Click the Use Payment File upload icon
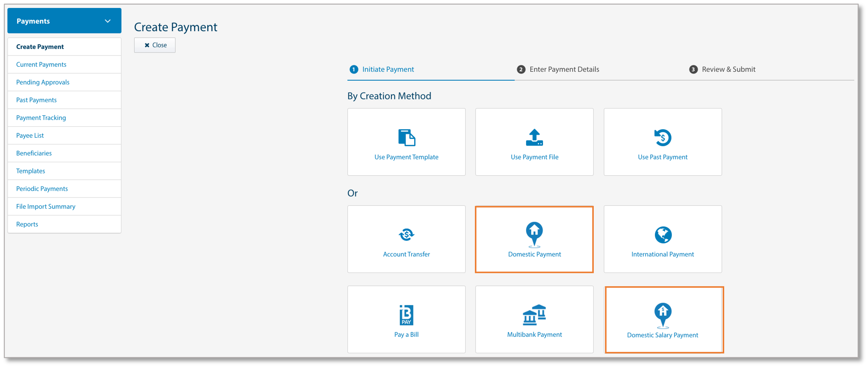This screenshot has height=368, width=868. click(x=534, y=137)
